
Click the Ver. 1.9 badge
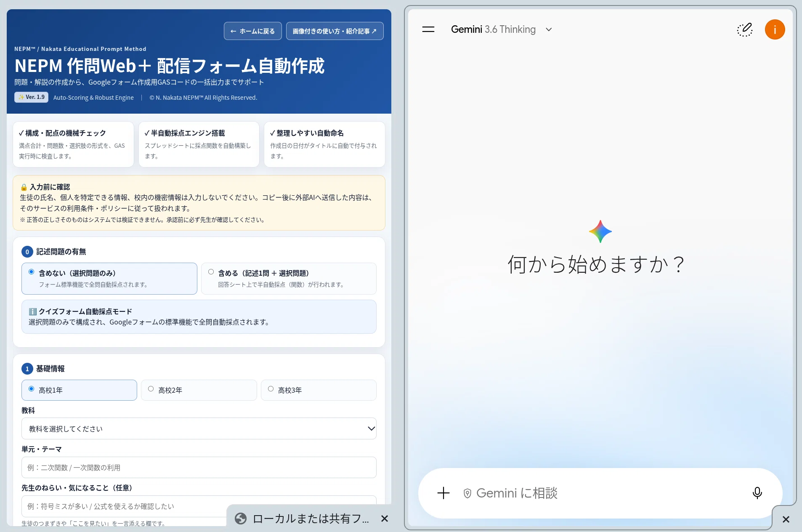point(31,97)
